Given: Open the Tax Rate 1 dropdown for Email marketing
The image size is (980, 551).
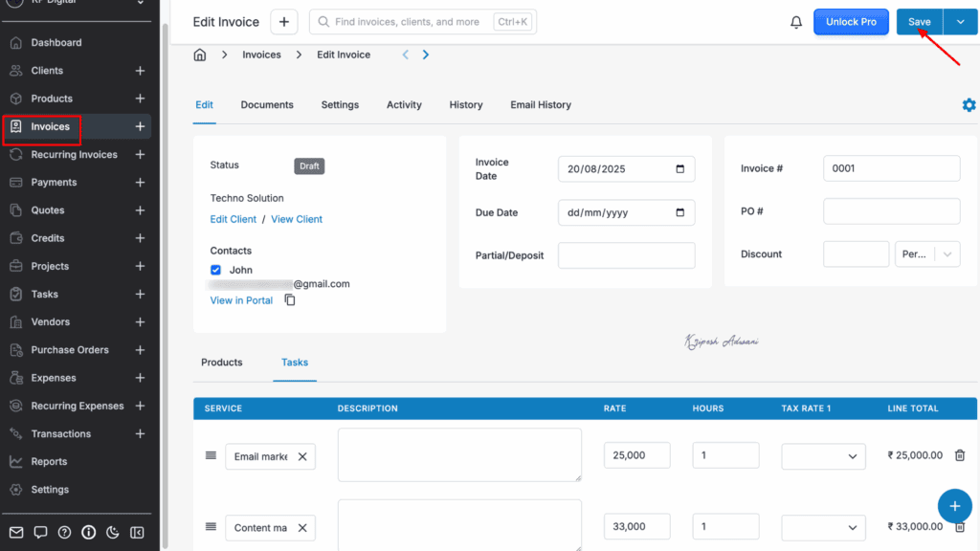Looking at the screenshot, I should tap(823, 455).
